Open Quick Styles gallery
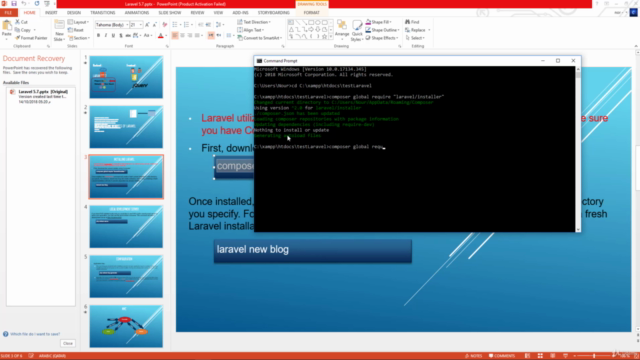Viewport: 640px width, 360px height. click(357, 31)
